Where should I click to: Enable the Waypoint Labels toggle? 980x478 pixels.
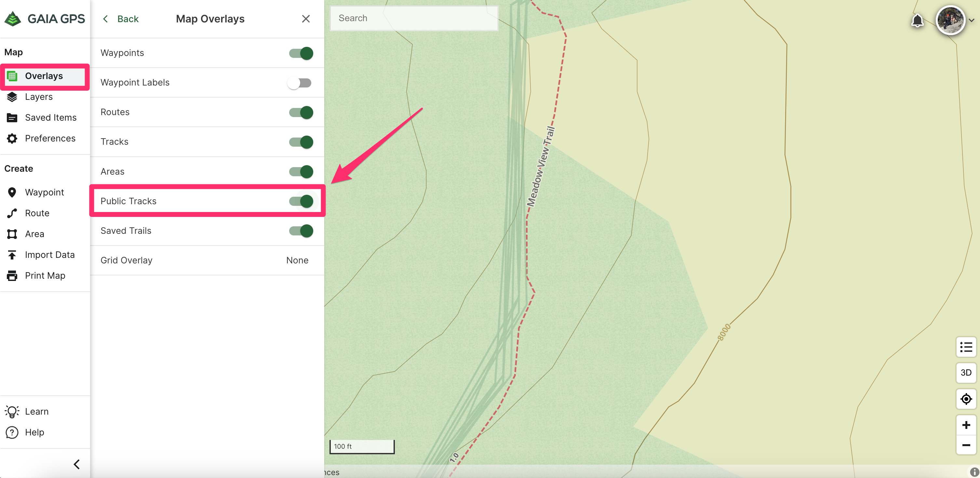[300, 83]
